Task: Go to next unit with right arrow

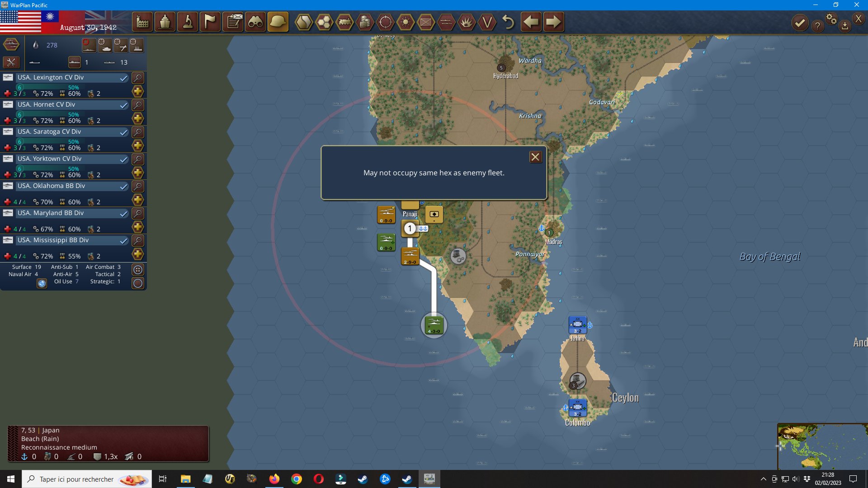Action: [x=553, y=22]
